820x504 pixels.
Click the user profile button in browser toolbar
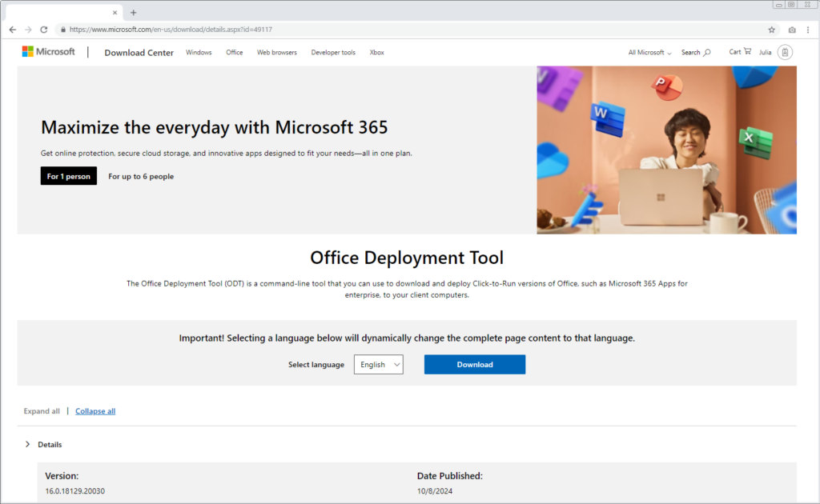pos(791,29)
